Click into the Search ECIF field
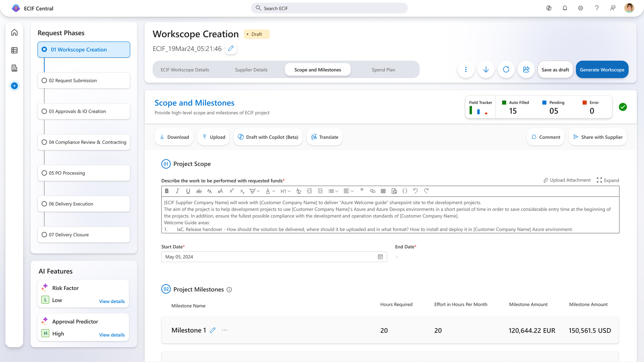Screen dimensions: 644x362 coord(329,8)
